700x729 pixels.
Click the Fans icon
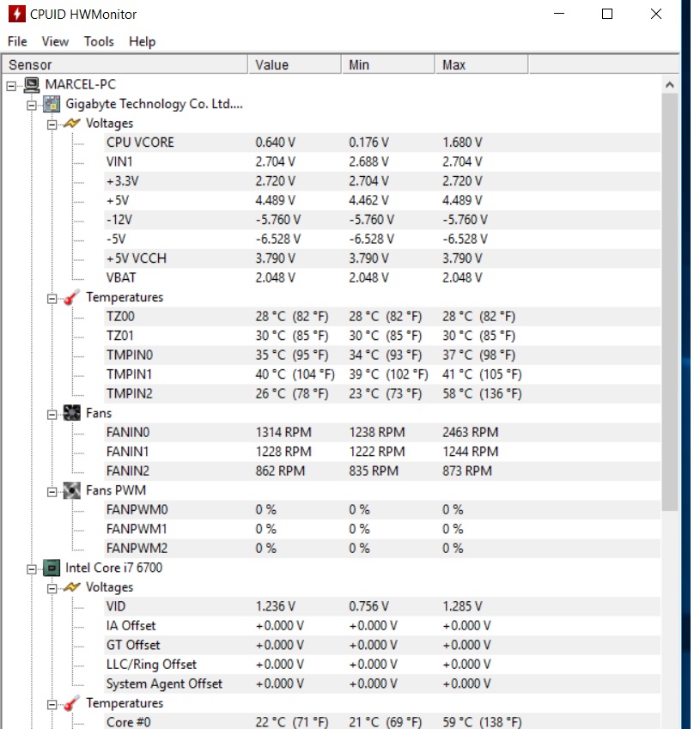[72, 413]
